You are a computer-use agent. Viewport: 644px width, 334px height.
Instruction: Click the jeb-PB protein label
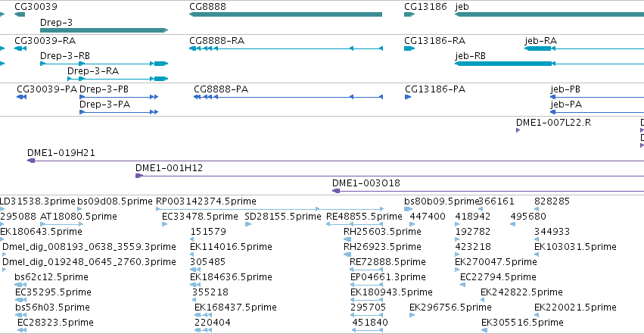[x=565, y=89]
